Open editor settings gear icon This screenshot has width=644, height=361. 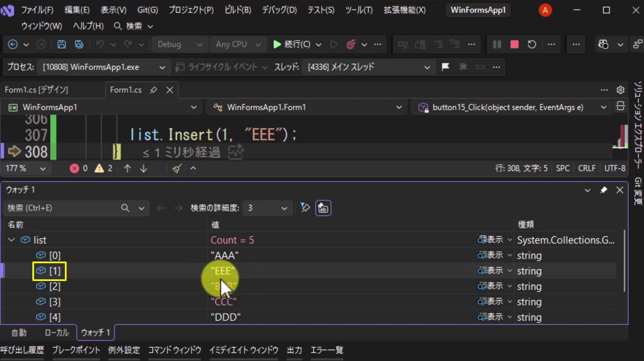[621, 90]
